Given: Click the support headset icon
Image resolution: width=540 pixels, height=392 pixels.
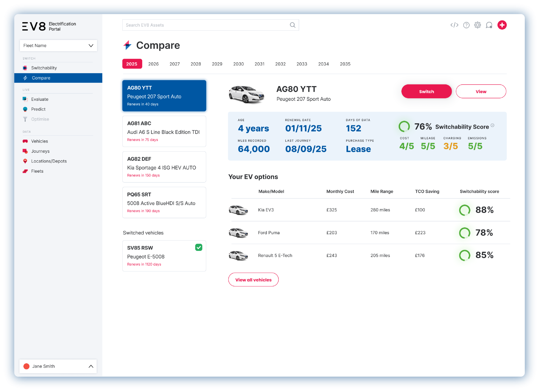Looking at the screenshot, I should (x=489, y=25).
